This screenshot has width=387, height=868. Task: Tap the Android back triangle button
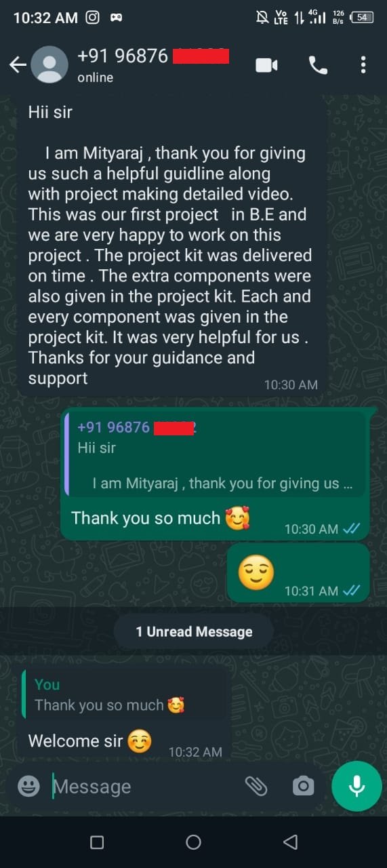[x=290, y=842]
